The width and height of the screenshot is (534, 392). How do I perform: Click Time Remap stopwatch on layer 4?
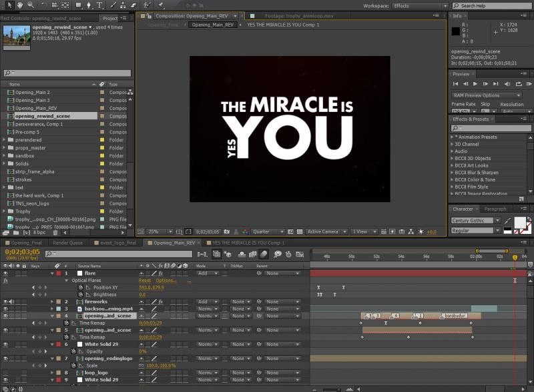(x=67, y=323)
